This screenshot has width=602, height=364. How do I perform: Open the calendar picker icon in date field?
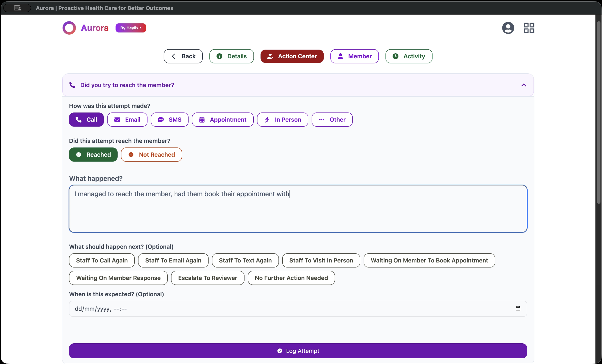click(518, 309)
